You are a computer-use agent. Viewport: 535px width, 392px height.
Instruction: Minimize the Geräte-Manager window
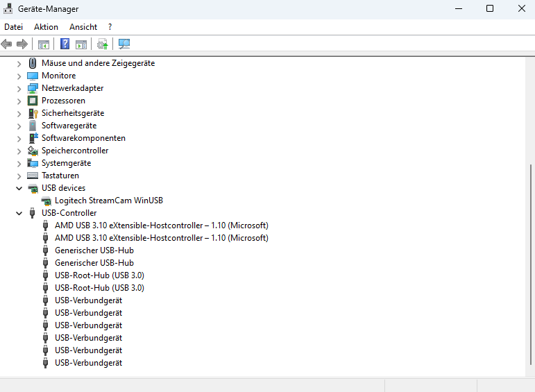coord(459,8)
